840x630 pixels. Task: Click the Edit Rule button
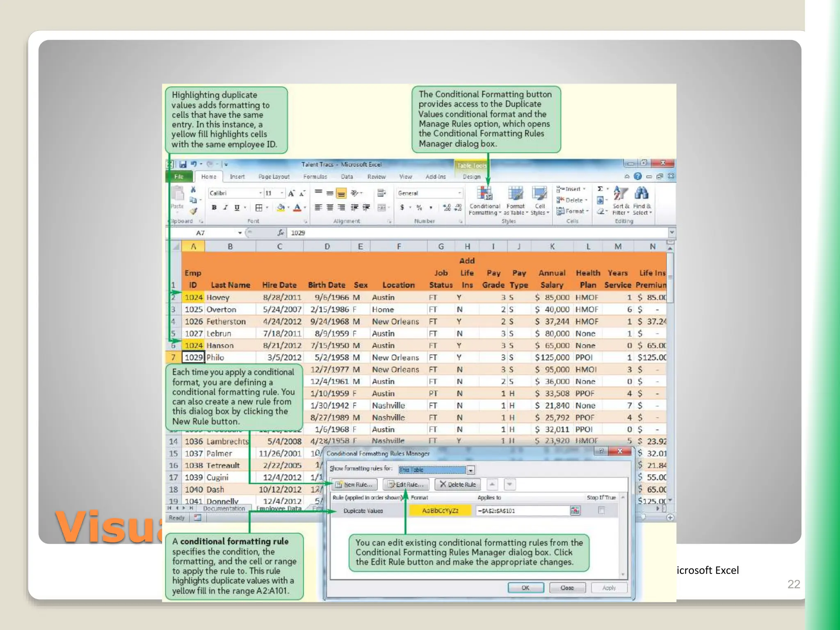tap(406, 484)
